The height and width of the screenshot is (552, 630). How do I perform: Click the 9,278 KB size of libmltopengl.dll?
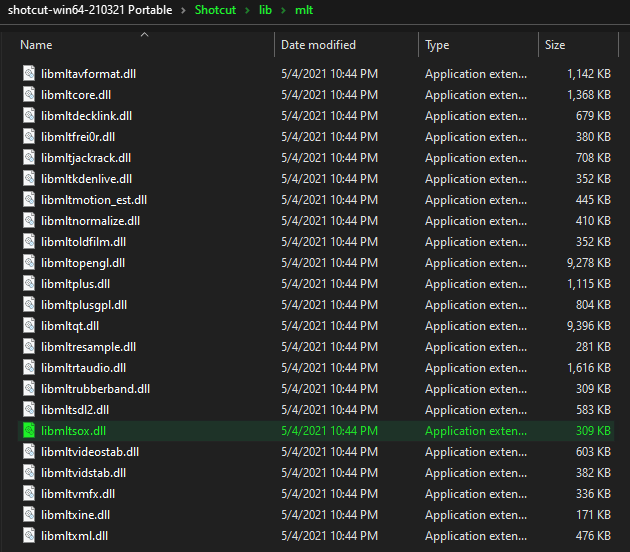pos(589,263)
